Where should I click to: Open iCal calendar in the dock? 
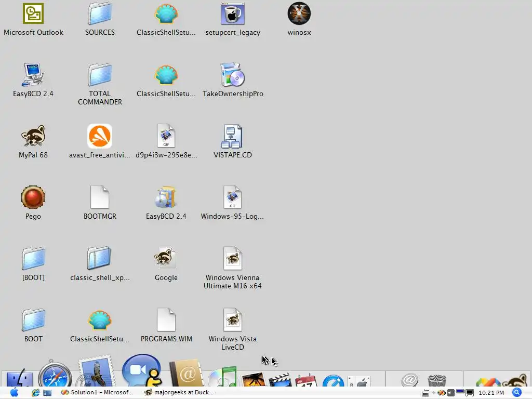306,380
